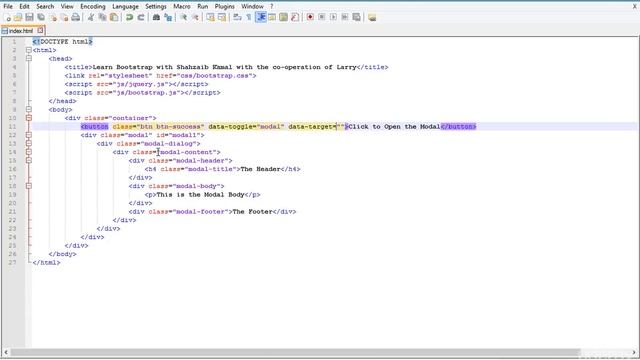Cut selection with the scissors icon
The width and height of the screenshot is (640, 360).
91,18
